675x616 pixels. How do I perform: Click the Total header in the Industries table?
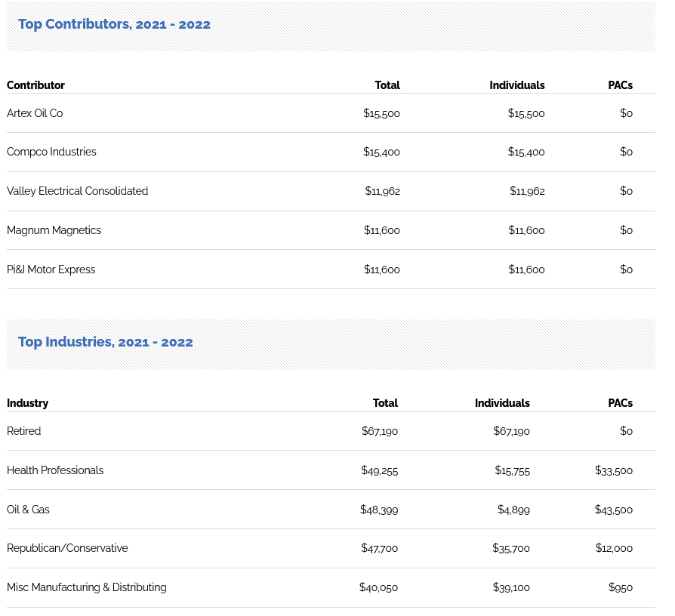[x=386, y=403]
